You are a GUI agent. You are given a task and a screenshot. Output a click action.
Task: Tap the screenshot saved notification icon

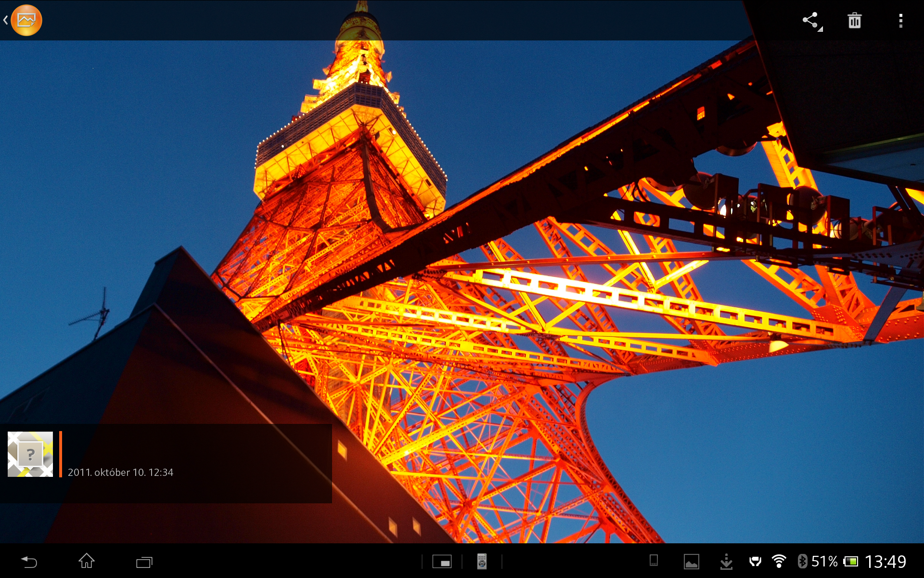(692, 562)
